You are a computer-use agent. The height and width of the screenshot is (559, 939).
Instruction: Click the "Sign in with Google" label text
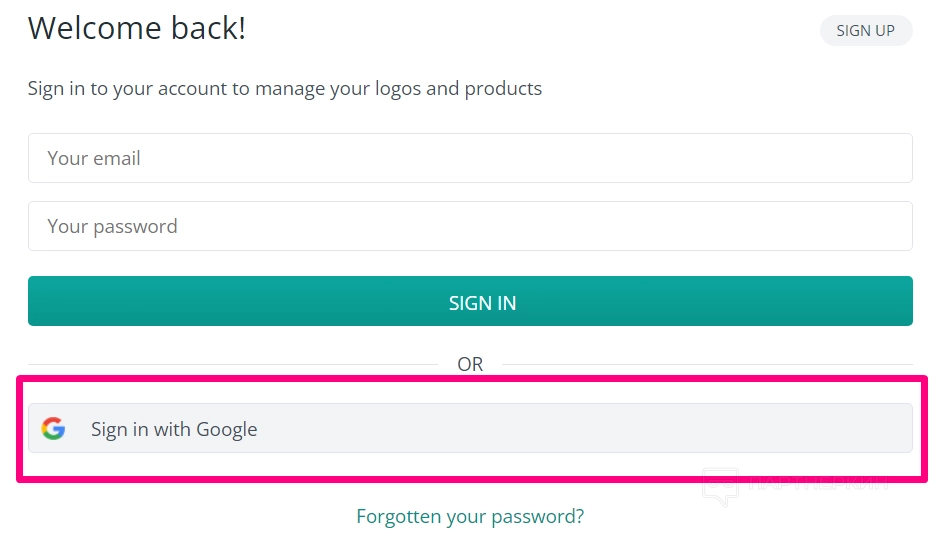pyautogui.click(x=174, y=429)
